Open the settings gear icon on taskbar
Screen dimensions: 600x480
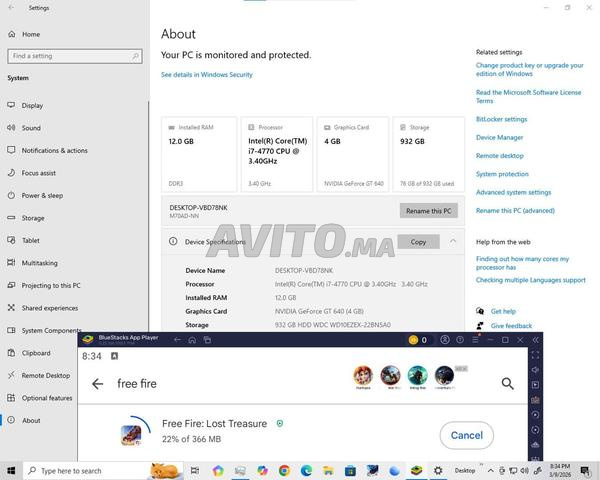coord(438,470)
